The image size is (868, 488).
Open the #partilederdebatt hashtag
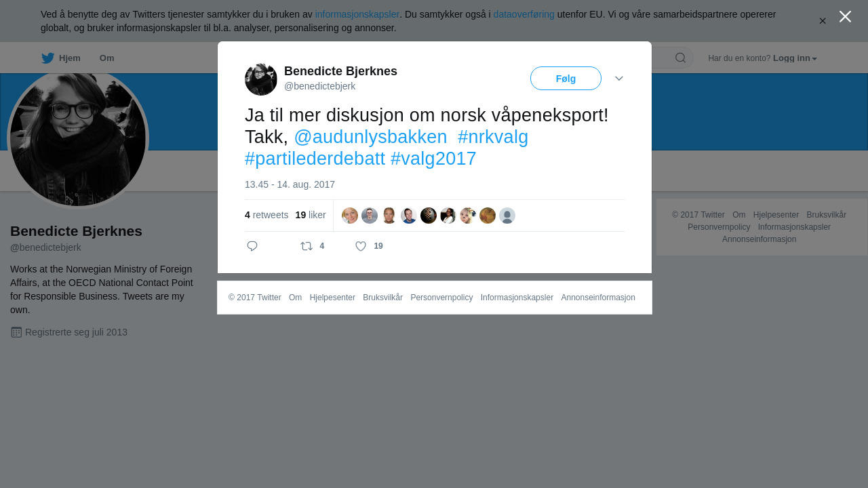[x=315, y=159]
